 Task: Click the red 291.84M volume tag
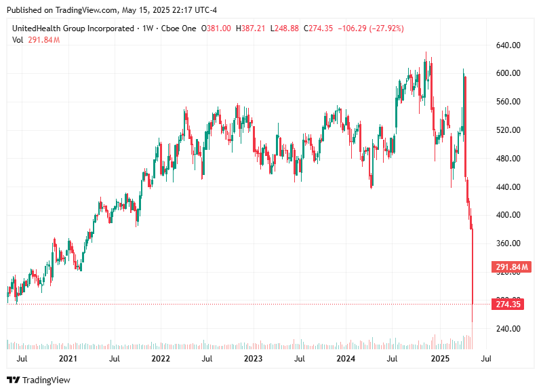[x=511, y=267]
